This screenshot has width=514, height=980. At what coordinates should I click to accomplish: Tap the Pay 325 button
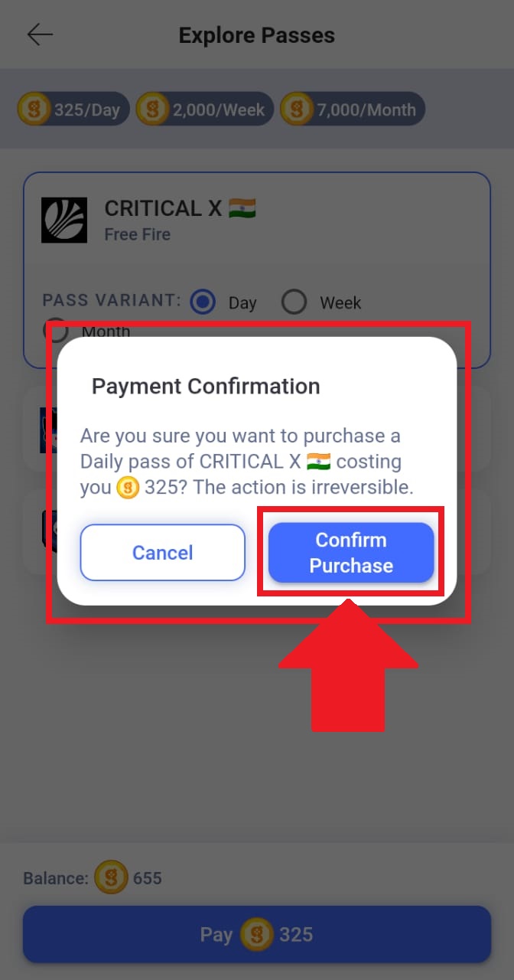pos(257,935)
